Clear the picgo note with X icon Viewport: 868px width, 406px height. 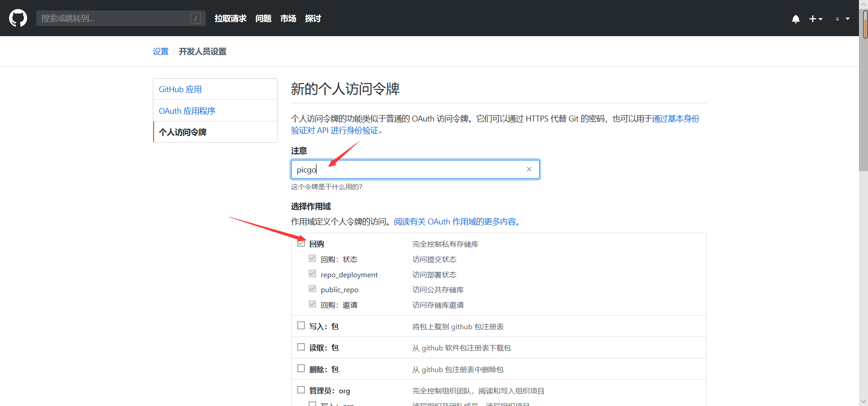[529, 169]
